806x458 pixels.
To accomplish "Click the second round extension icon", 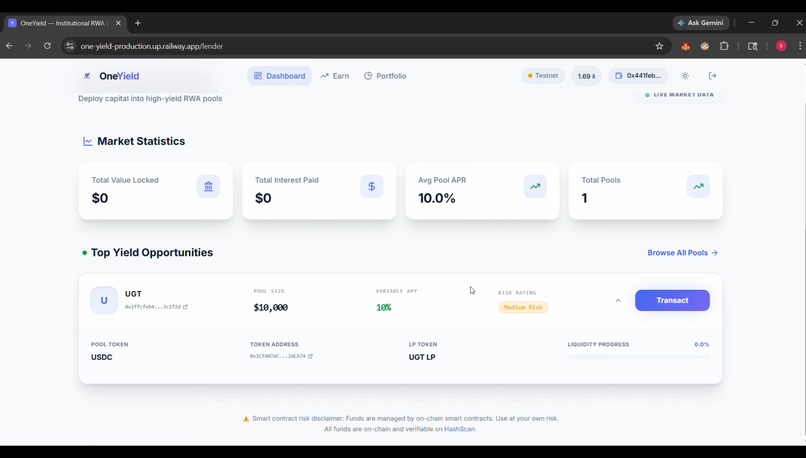I will [705, 46].
